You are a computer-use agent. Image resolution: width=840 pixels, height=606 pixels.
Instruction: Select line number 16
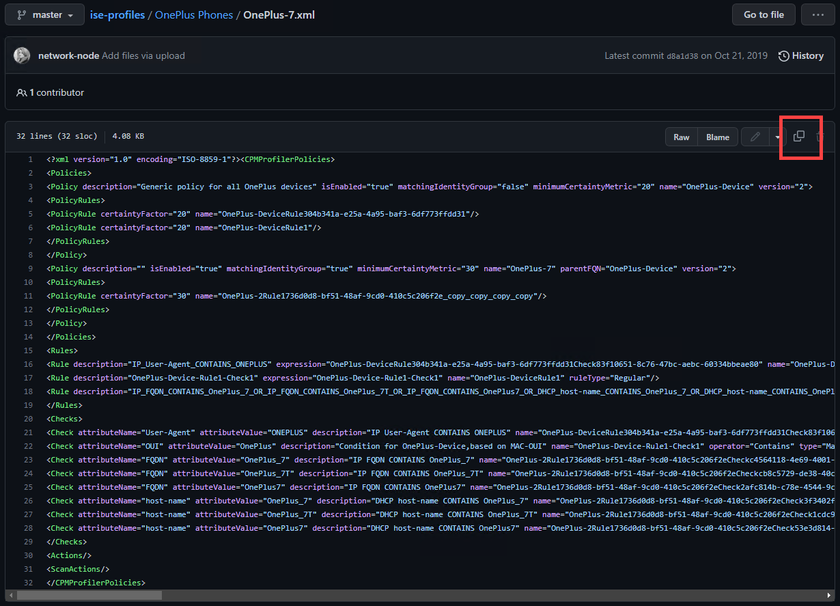[x=28, y=364]
